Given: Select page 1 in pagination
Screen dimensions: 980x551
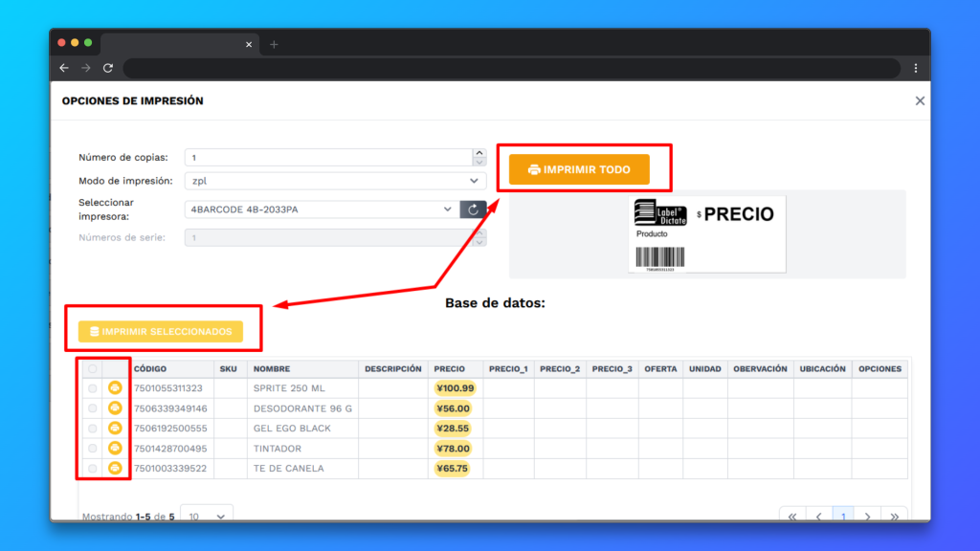Looking at the screenshot, I should pos(843,516).
